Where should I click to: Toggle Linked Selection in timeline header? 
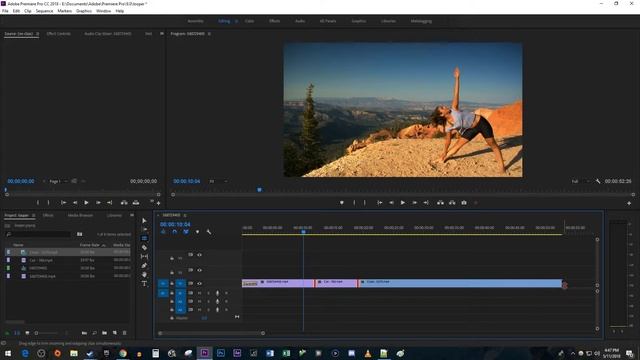click(186, 232)
